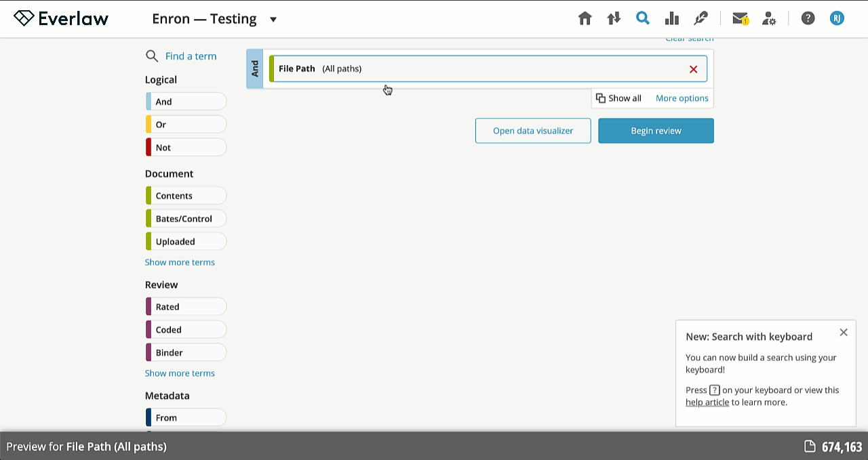Image resolution: width=868 pixels, height=460 pixels.
Task: Click the Clear search link
Action: [x=689, y=40]
